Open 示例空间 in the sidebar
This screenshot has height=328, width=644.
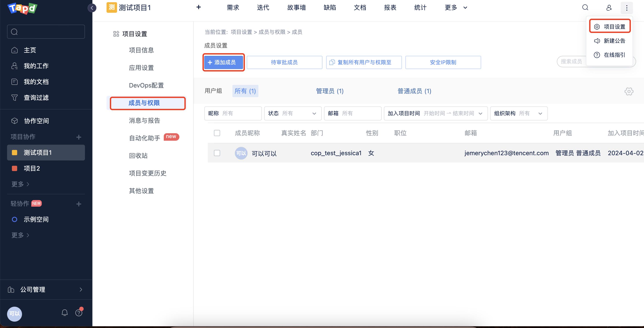click(30, 219)
